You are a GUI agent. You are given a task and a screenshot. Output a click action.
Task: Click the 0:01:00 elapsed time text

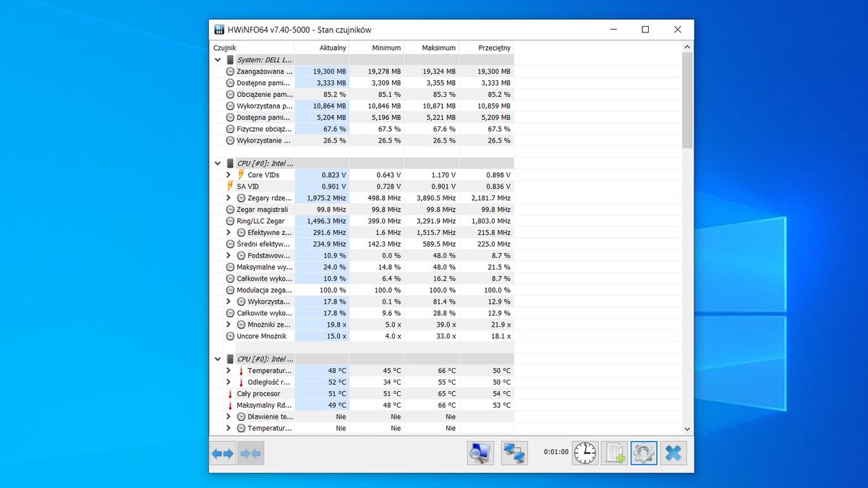click(x=556, y=453)
